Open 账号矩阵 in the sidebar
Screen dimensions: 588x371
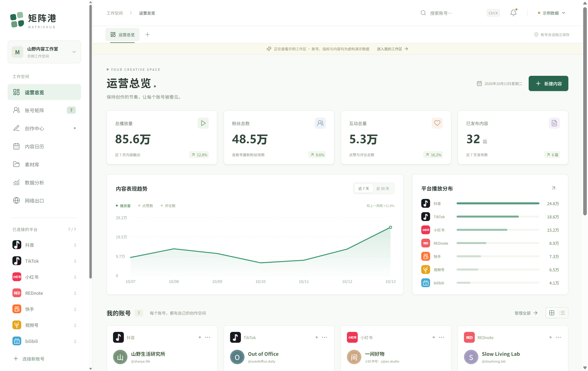point(44,110)
